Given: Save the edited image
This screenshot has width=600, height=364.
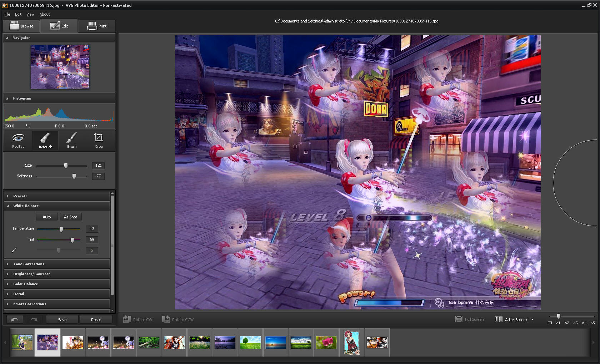Looking at the screenshot, I should click(62, 319).
